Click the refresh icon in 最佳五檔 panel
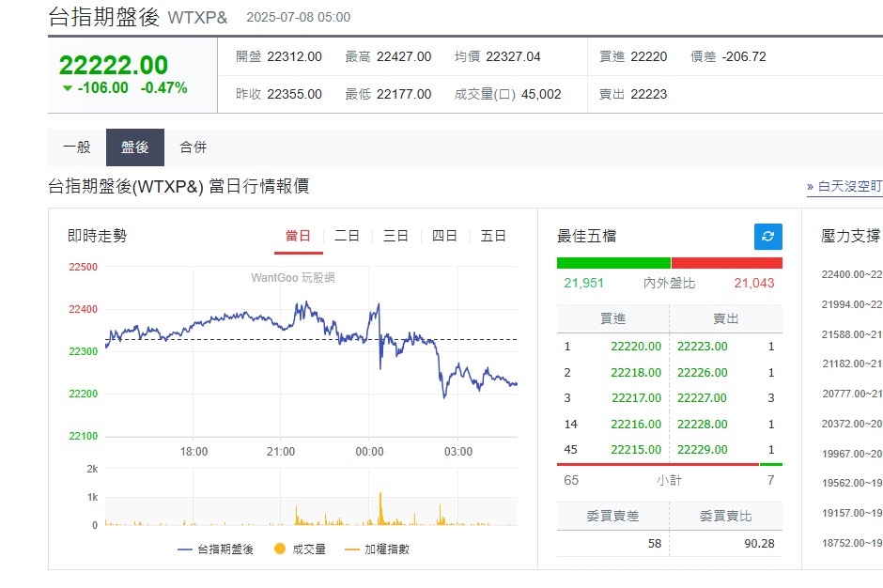This screenshot has width=883, height=588. [768, 237]
